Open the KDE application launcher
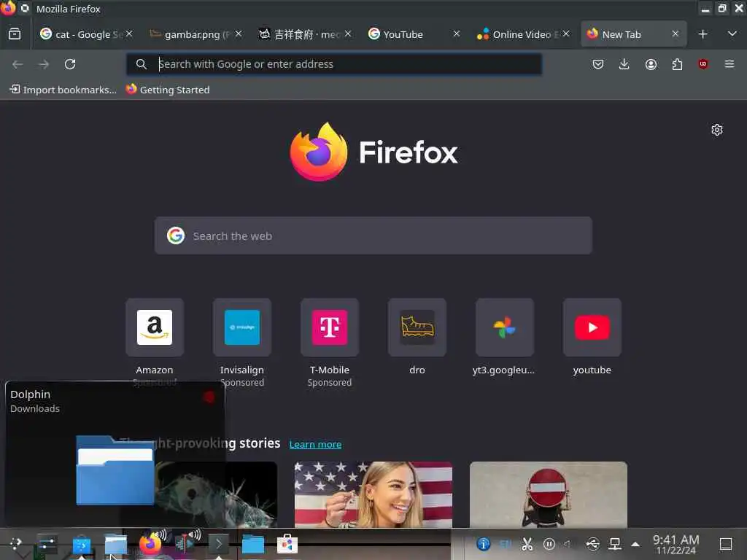Screen dimensions: 747x560 (x=16, y=543)
